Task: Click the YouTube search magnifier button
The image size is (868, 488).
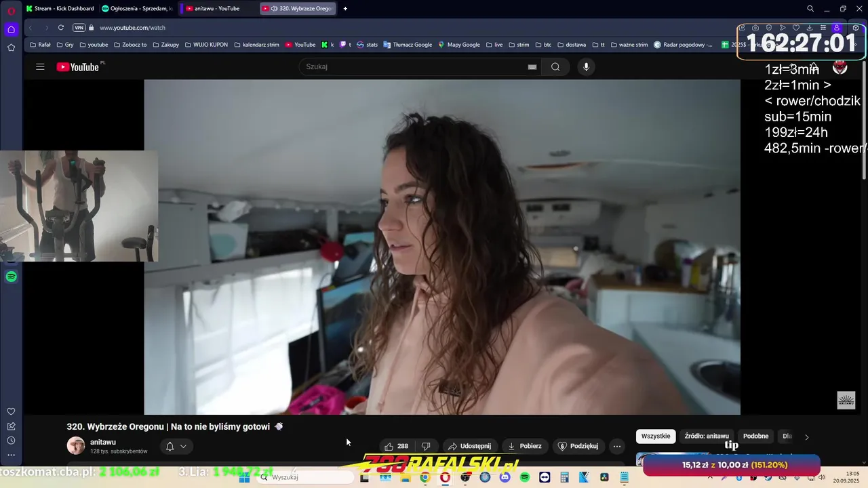Action: point(555,66)
